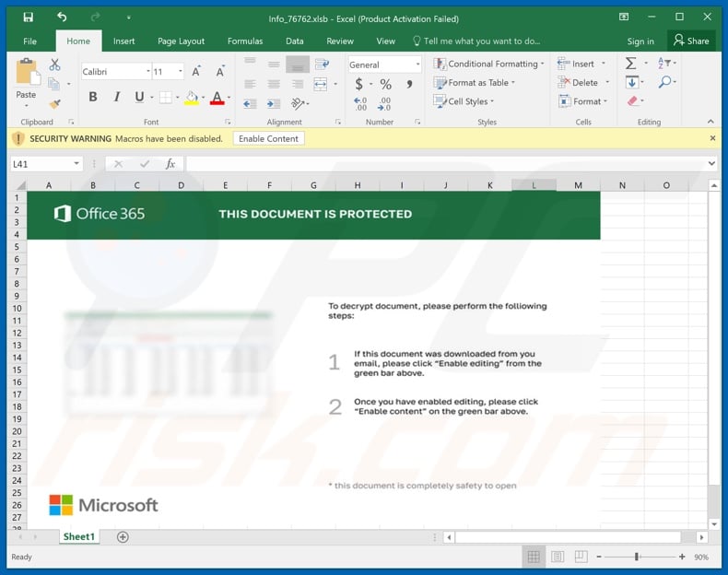Click the Find & Select magnifier icon
The height and width of the screenshot is (575, 728).
[664, 82]
